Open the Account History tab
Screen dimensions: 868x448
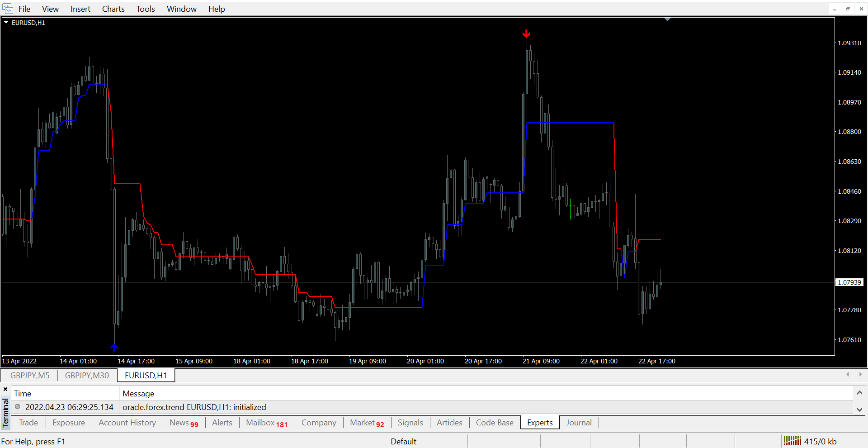[127, 422]
